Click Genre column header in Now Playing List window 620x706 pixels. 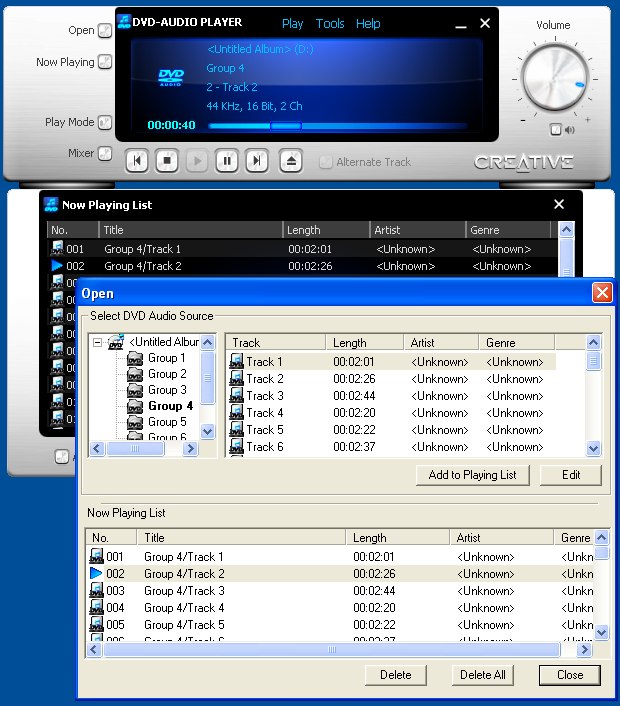tap(508, 230)
